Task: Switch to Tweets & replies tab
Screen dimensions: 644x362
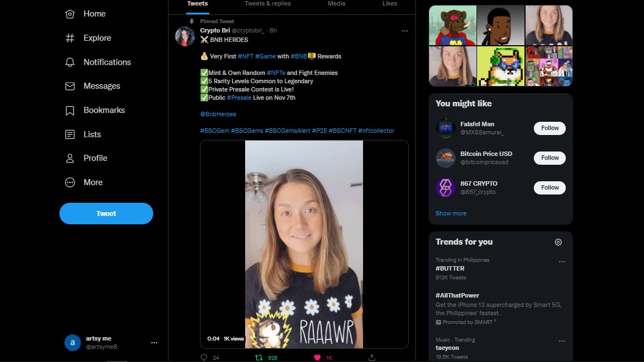Action: point(268,4)
